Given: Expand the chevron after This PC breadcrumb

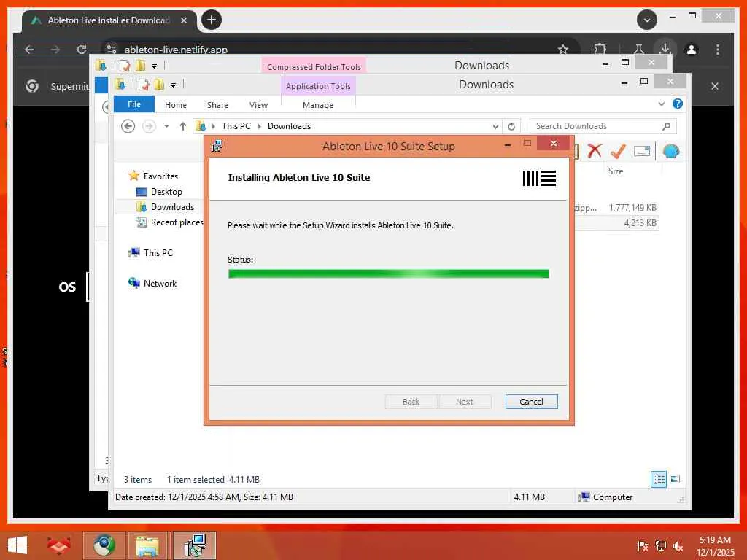Looking at the screenshot, I should pos(259,126).
